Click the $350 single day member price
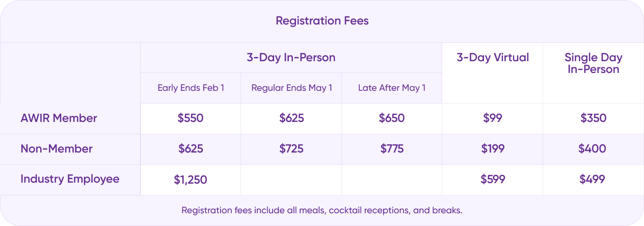 [x=593, y=118]
